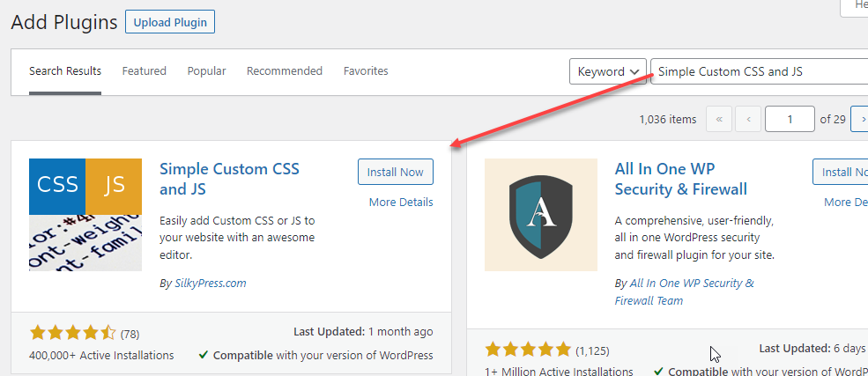Click the '(78)' review count
The height and width of the screenshot is (376, 868).
[130, 334]
